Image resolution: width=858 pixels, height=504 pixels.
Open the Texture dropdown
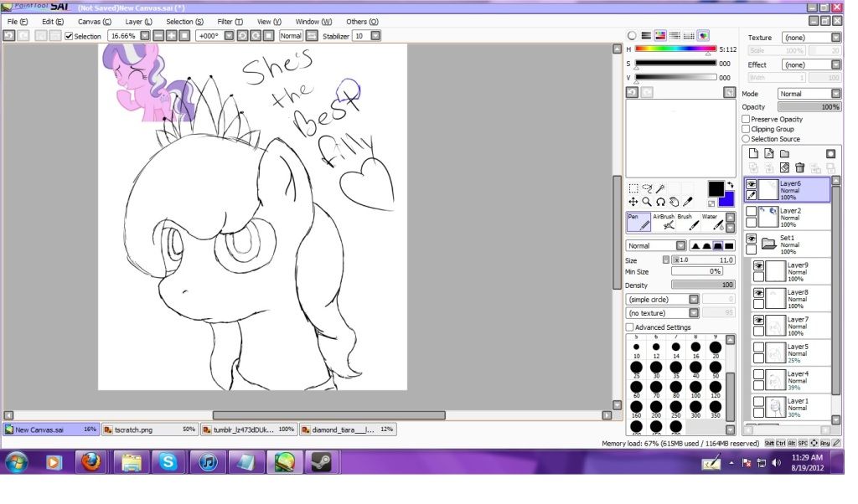pos(835,37)
